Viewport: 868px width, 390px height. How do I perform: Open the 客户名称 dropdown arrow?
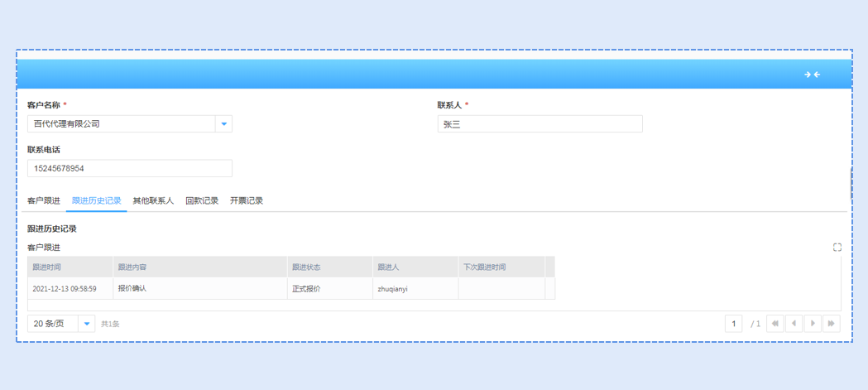(223, 124)
